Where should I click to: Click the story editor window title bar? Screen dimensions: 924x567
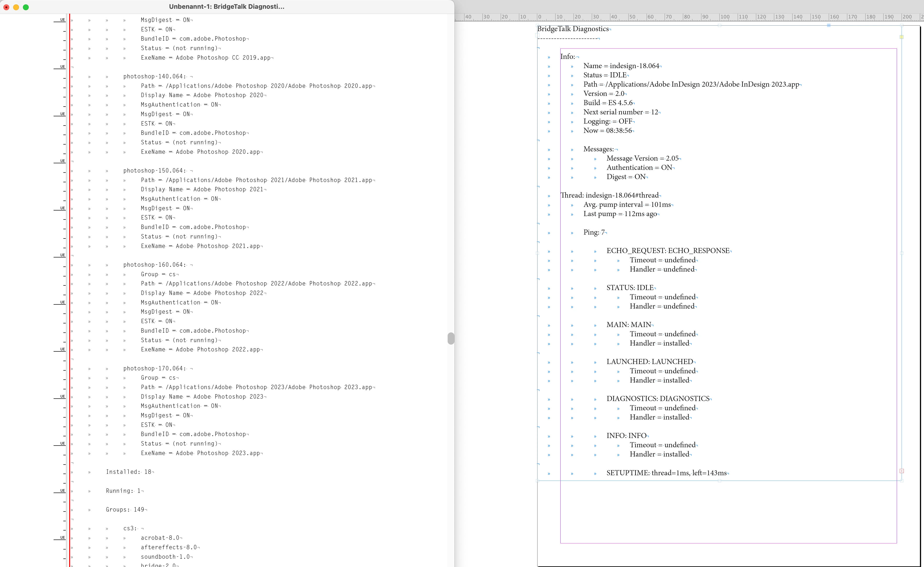click(226, 7)
